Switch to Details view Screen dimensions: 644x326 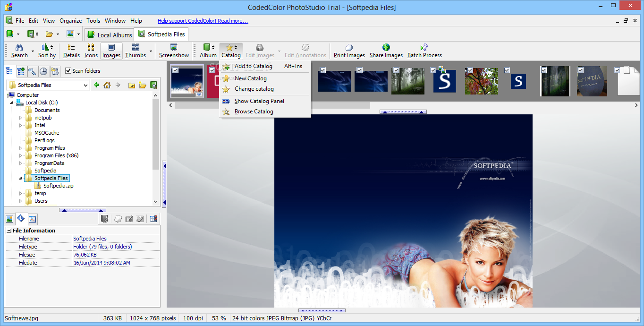[71, 51]
